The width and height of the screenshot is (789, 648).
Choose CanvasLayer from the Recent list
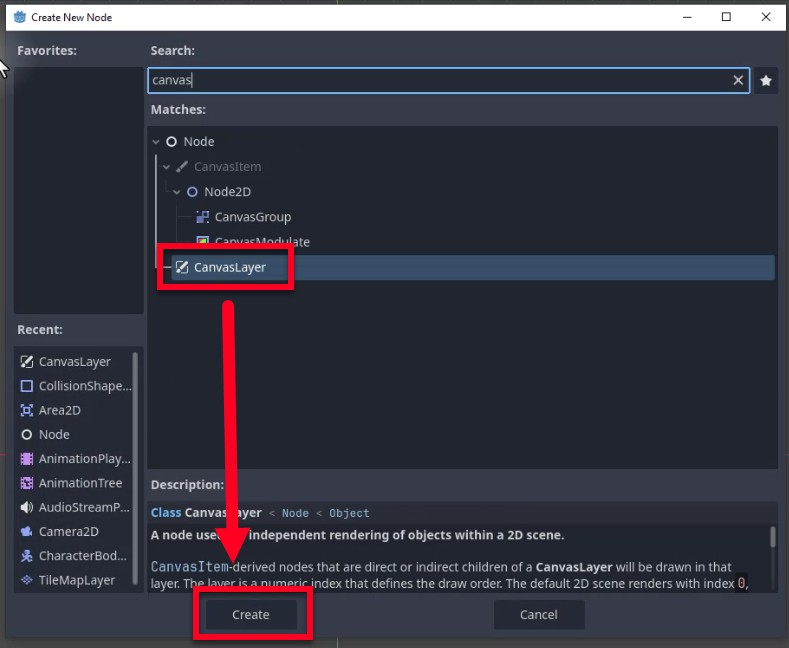[74, 362]
